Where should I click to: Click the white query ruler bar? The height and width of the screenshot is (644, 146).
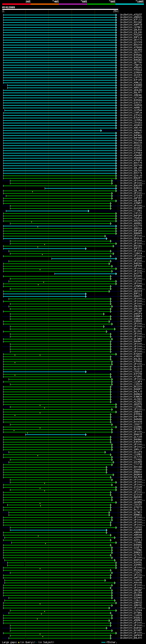tap(60, 9)
